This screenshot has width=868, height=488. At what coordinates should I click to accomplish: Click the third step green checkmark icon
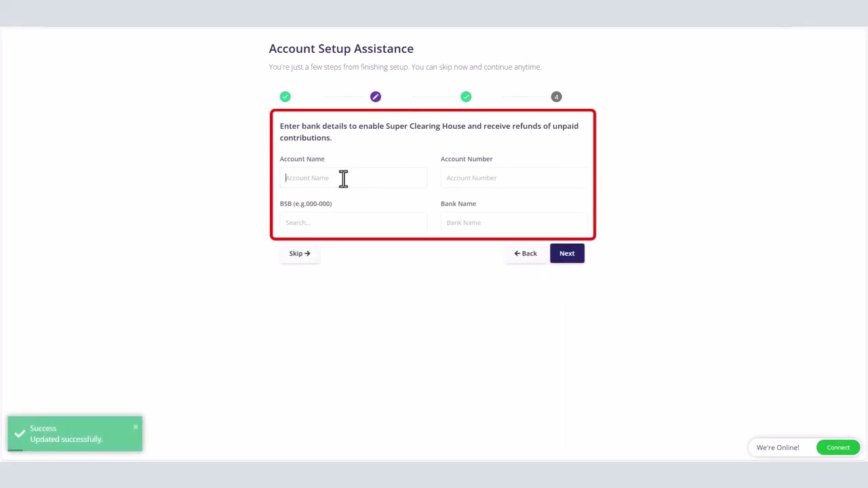466,97
